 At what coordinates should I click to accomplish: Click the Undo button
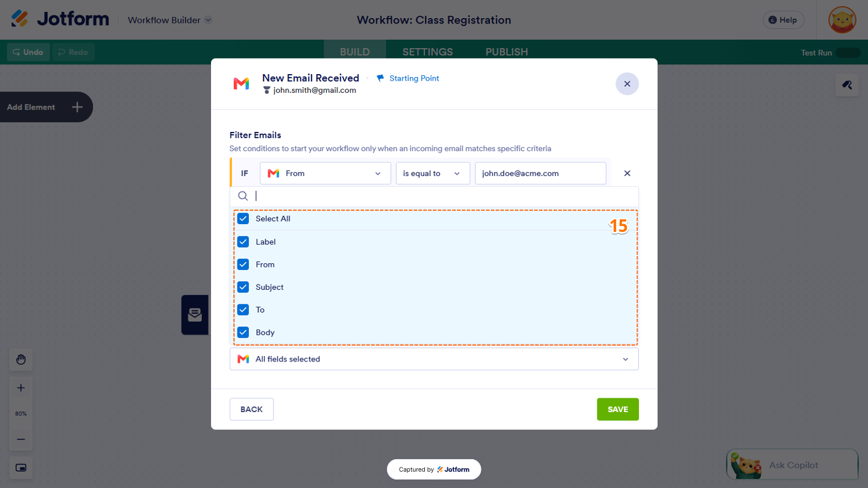[28, 52]
